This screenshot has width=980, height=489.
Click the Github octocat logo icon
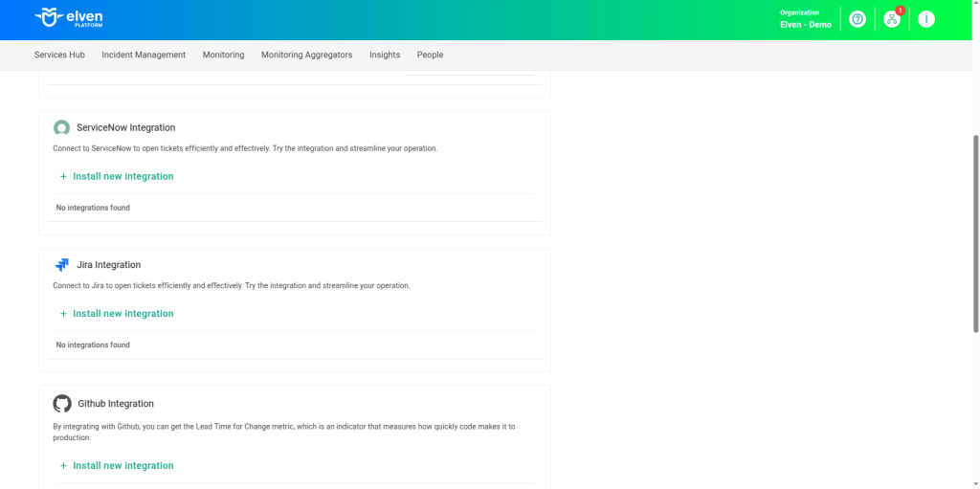point(62,404)
